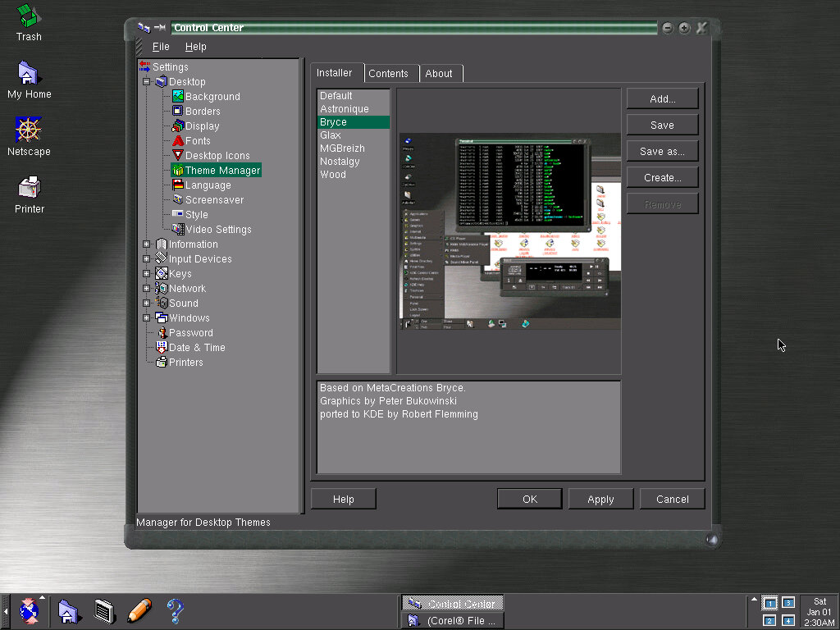Click the Apply button
The height and width of the screenshot is (630, 840).
click(600, 499)
